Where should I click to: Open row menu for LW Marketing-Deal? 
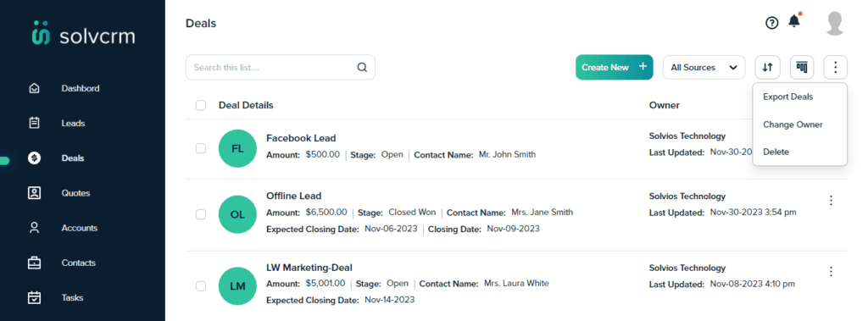pyautogui.click(x=831, y=271)
